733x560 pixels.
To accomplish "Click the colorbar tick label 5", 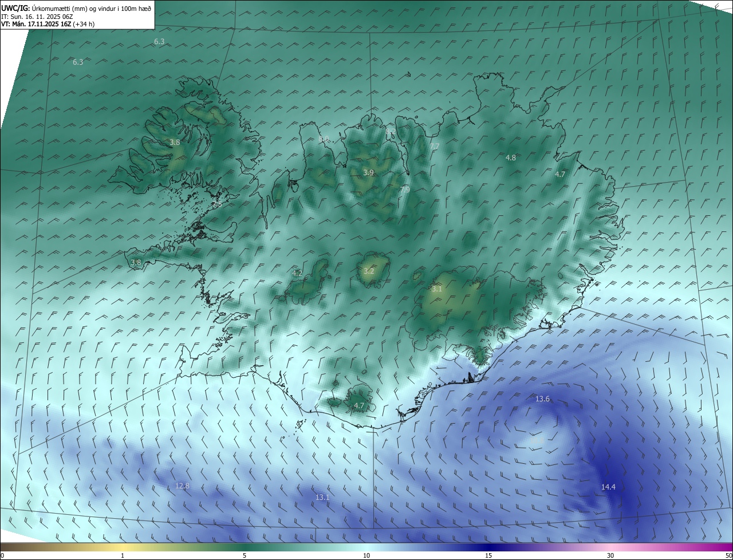I will coord(245,555).
